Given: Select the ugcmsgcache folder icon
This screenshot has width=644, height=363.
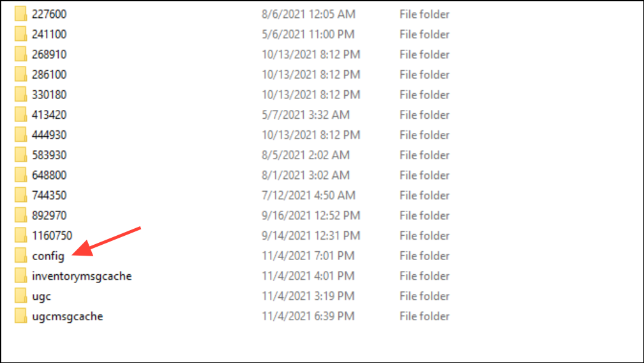Looking at the screenshot, I should [20, 316].
